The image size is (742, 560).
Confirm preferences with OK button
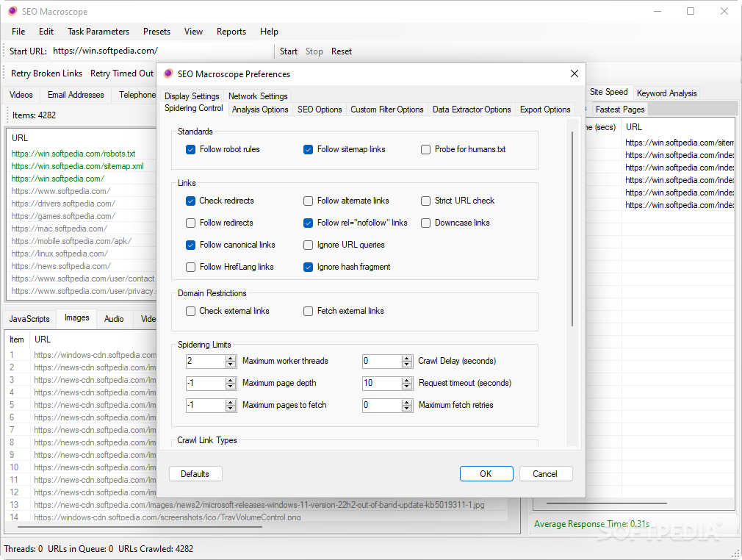coord(486,474)
